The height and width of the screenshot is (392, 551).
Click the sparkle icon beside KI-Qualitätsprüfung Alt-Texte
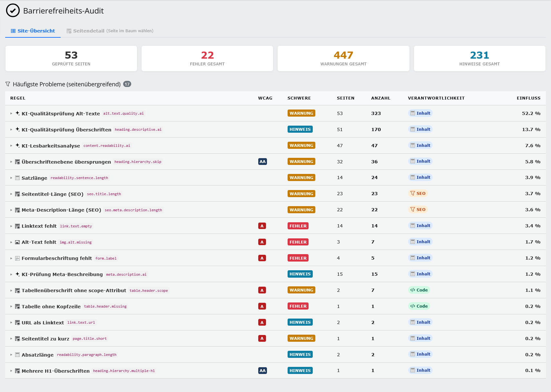(17, 113)
